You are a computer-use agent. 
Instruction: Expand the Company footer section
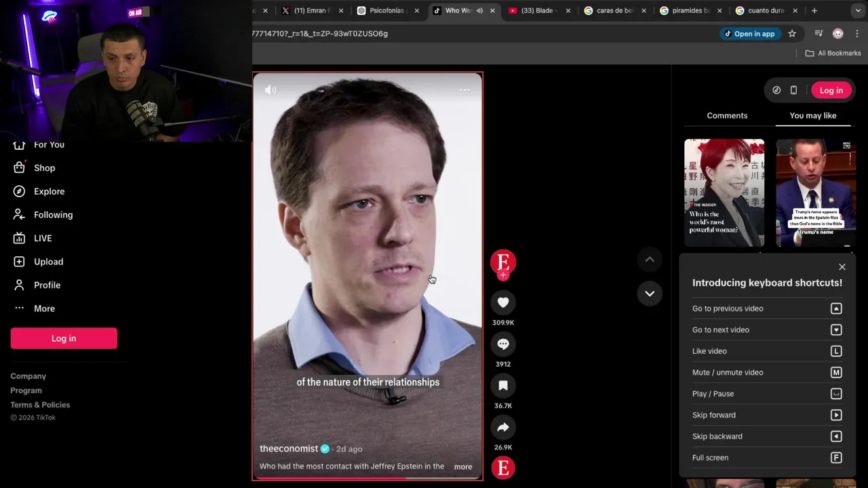(x=28, y=376)
